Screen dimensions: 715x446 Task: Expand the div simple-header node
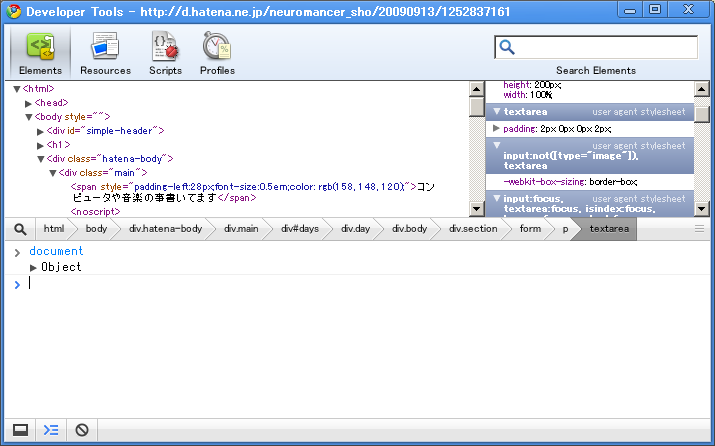coord(40,131)
